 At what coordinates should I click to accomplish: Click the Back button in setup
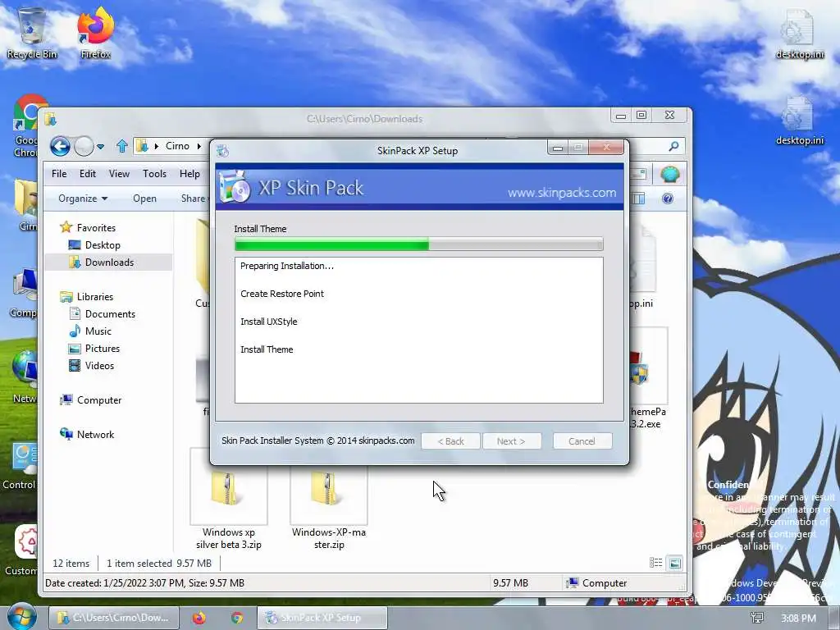tap(450, 441)
